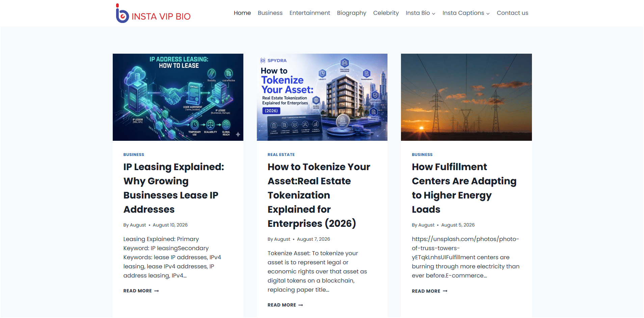Click Read More under Fulfillment Centers article
The image size is (644, 318).
tap(430, 291)
